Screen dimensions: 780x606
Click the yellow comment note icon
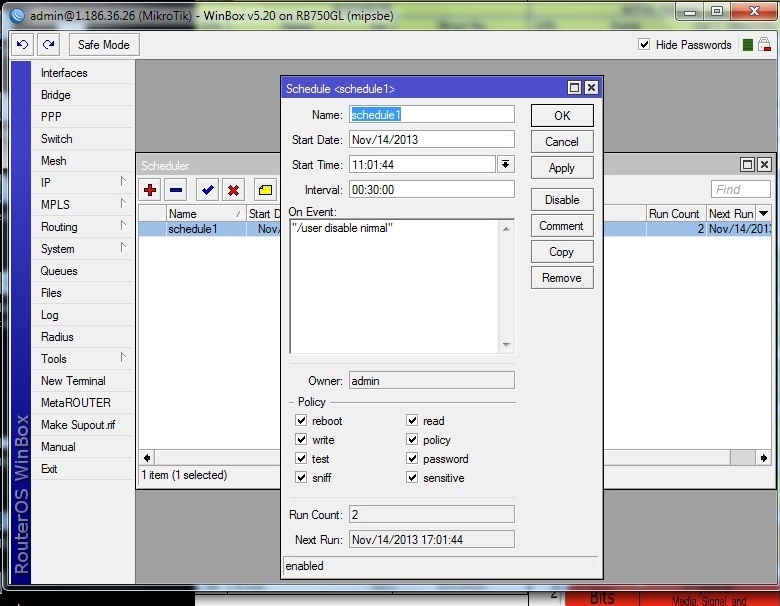266,190
